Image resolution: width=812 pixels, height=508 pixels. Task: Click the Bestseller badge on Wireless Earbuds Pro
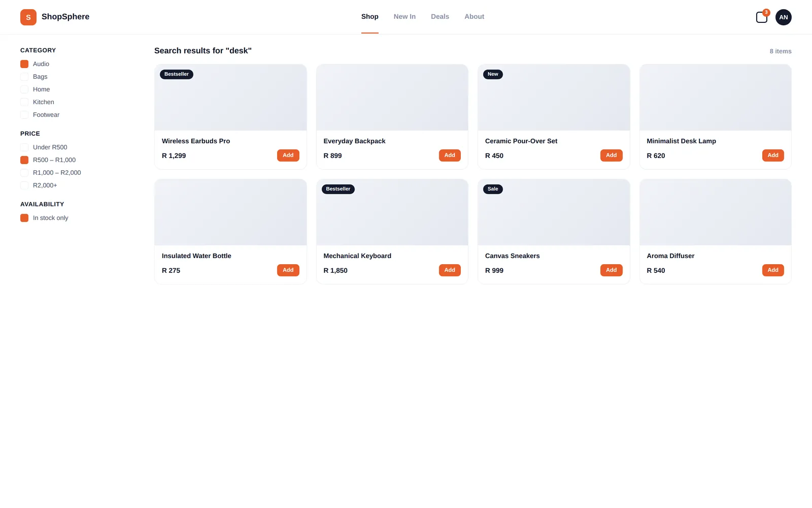coord(177,74)
